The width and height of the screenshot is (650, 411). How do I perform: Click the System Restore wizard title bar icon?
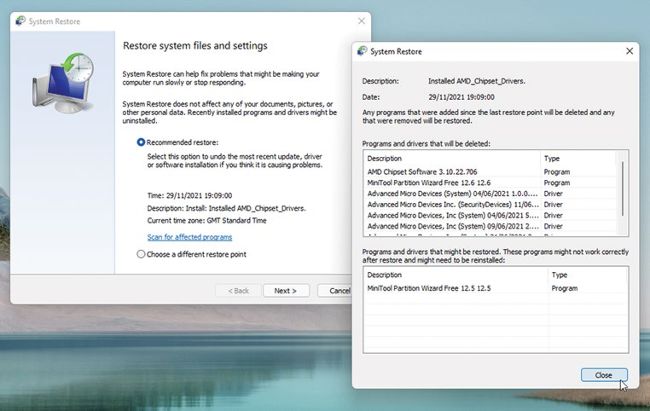[x=22, y=21]
